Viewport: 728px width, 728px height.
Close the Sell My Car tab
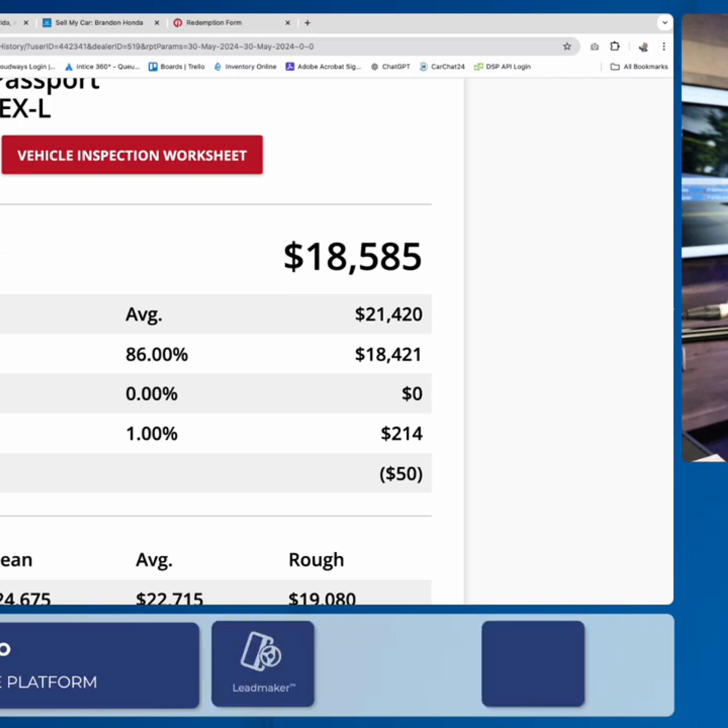click(157, 23)
